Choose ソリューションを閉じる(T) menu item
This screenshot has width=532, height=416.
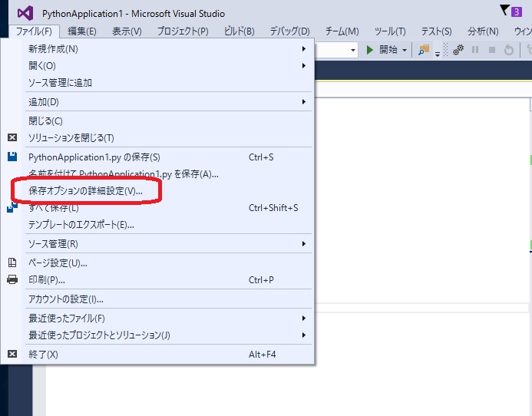point(169,137)
